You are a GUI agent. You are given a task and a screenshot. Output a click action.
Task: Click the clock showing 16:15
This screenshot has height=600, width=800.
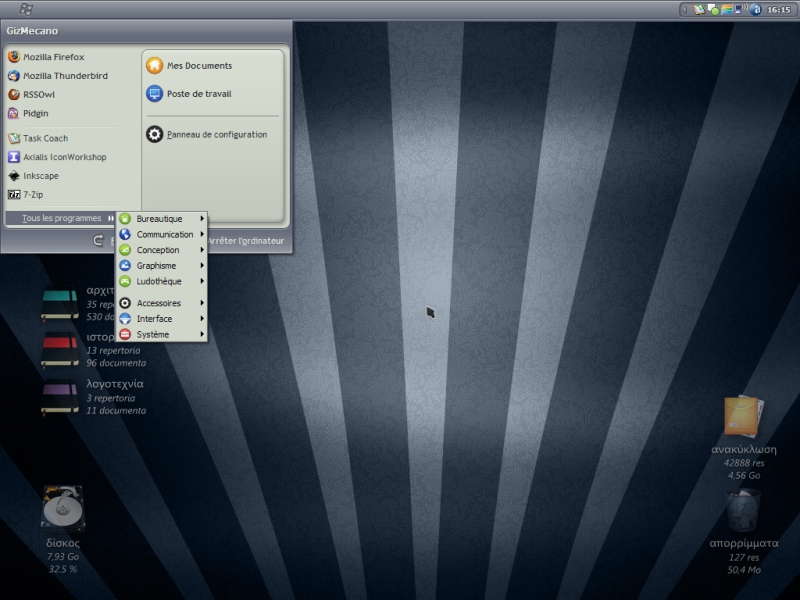[779, 9]
